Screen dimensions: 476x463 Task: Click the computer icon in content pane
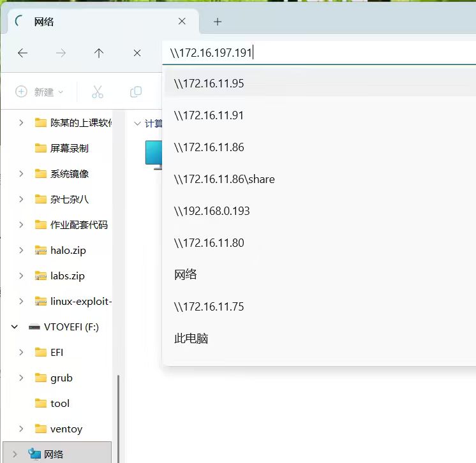click(x=154, y=154)
